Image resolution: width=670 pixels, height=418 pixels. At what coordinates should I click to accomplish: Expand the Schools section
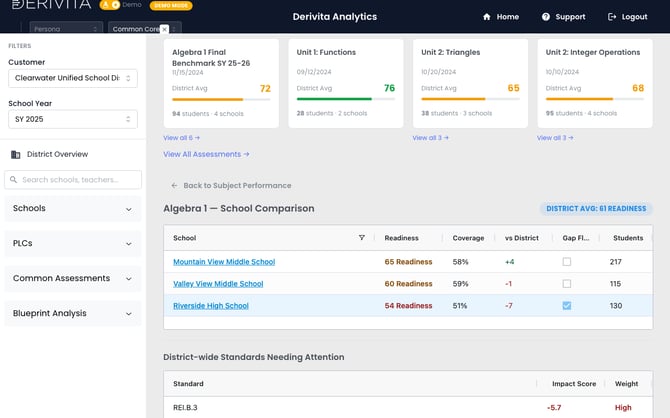point(73,209)
